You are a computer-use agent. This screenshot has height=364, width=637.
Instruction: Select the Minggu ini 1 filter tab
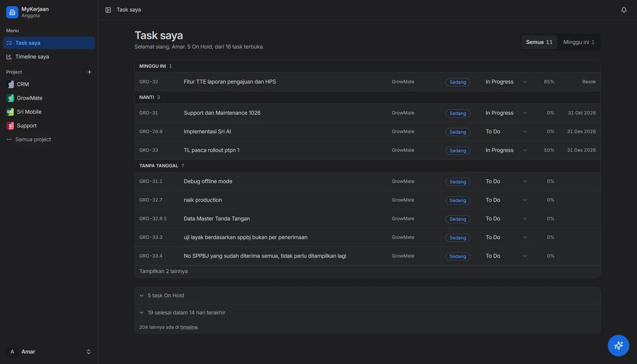point(578,42)
